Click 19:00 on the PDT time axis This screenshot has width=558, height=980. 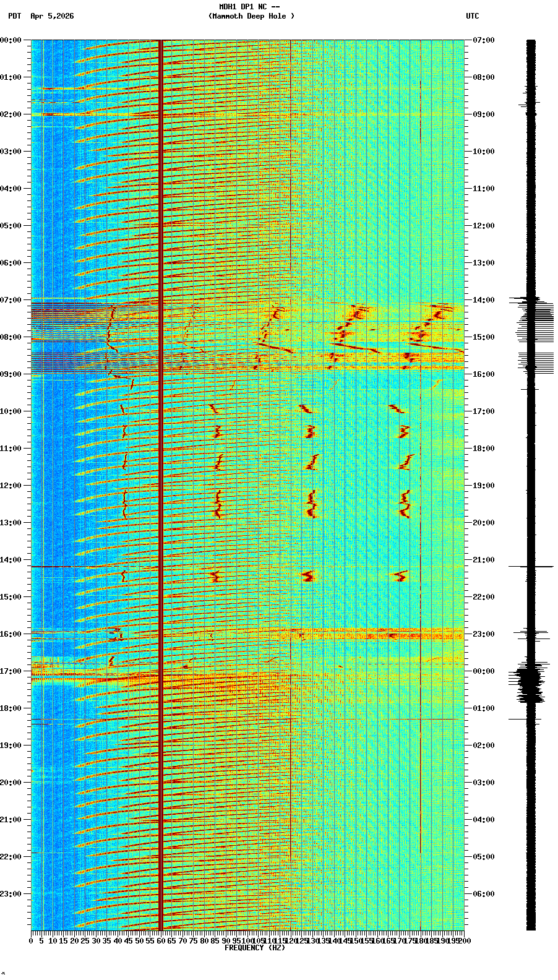tap(11, 746)
